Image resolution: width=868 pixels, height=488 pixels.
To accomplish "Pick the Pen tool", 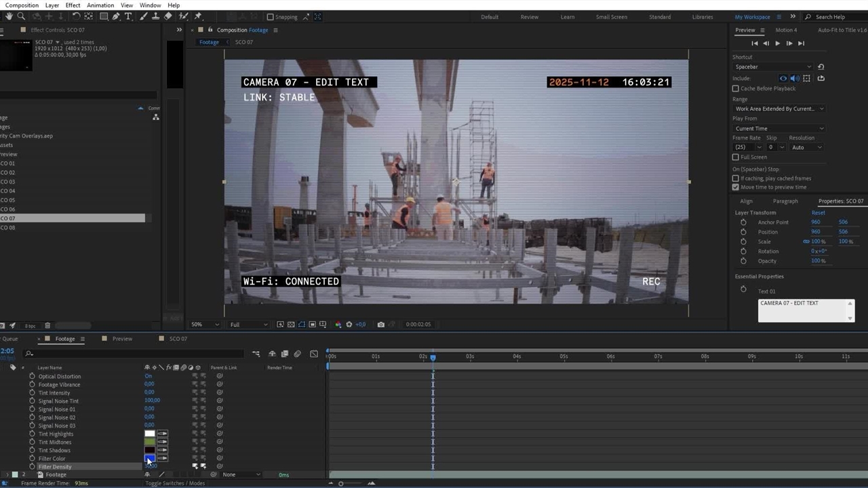I will tap(116, 16).
